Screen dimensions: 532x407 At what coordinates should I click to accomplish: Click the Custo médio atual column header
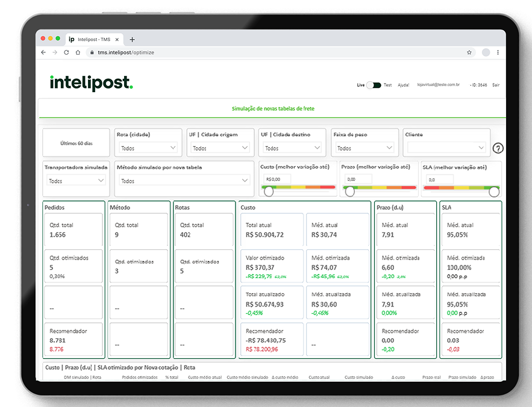pyautogui.click(x=205, y=377)
